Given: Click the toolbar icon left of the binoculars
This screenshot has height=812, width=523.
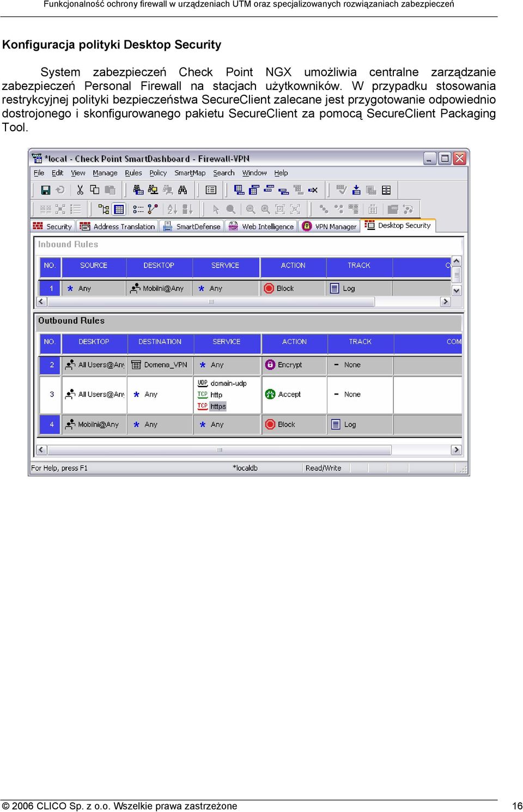Looking at the screenshot, I should coord(168,190).
